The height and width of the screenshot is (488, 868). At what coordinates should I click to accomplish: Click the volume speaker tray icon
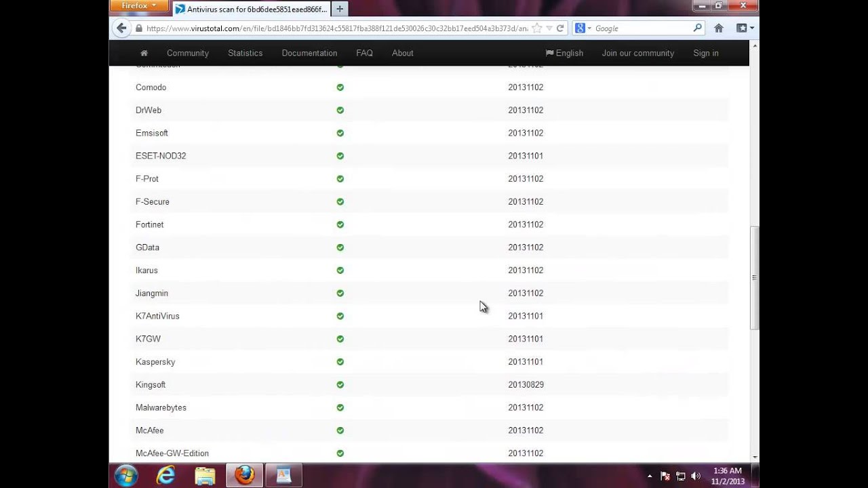click(696, 476)
